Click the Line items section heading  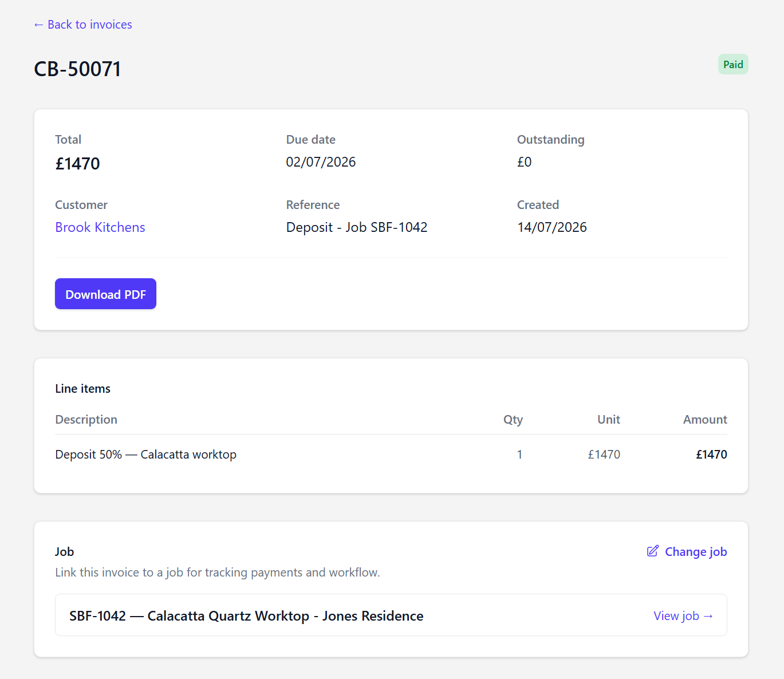click(x=82, y=389)
